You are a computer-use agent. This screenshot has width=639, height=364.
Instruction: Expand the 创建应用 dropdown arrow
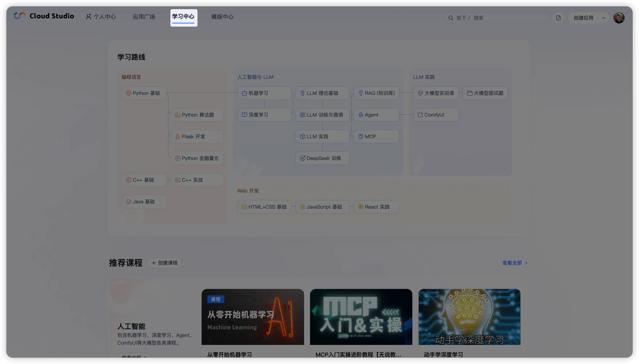tap(603, 18)
